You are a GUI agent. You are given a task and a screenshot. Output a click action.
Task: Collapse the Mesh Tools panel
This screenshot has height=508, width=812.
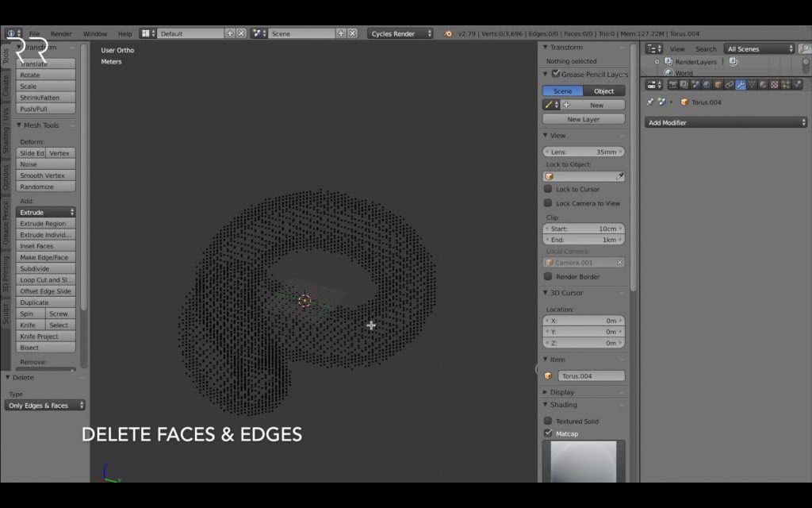[19, 125]
